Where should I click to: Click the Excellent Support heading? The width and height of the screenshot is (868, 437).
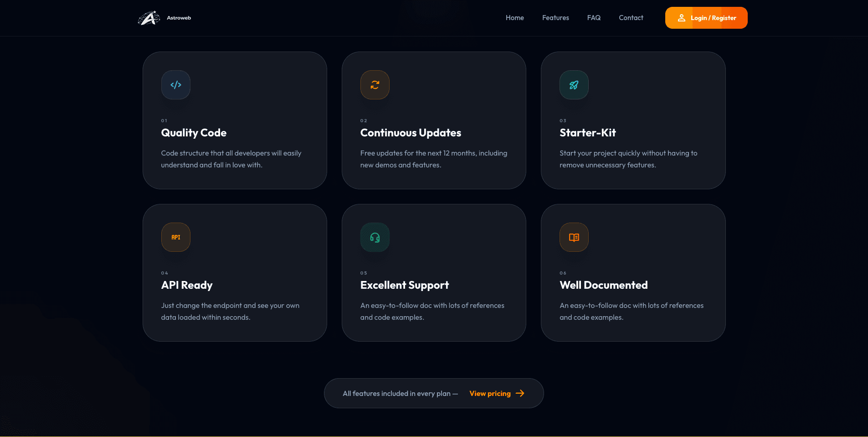[x=405, y=285]
